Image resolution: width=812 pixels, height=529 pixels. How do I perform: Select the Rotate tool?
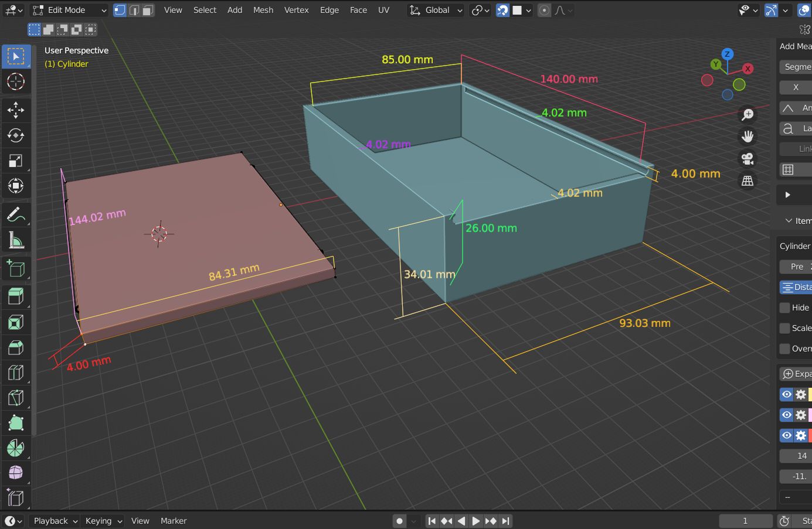click(16, 135)
